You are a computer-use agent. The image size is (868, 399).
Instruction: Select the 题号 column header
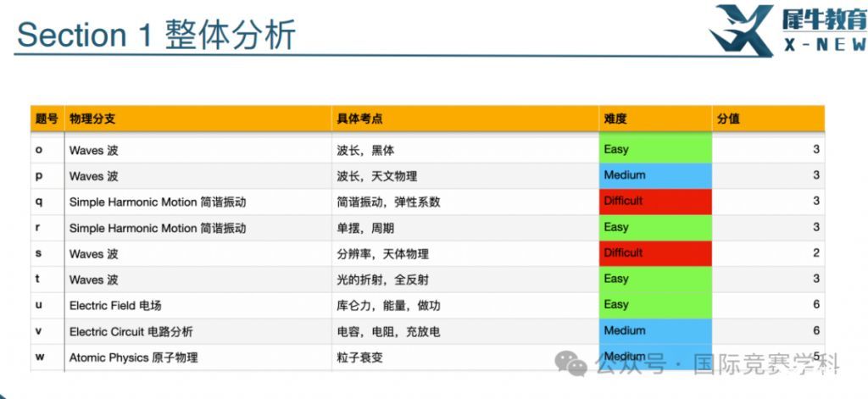pyautogui.click(x=47, y=119)
